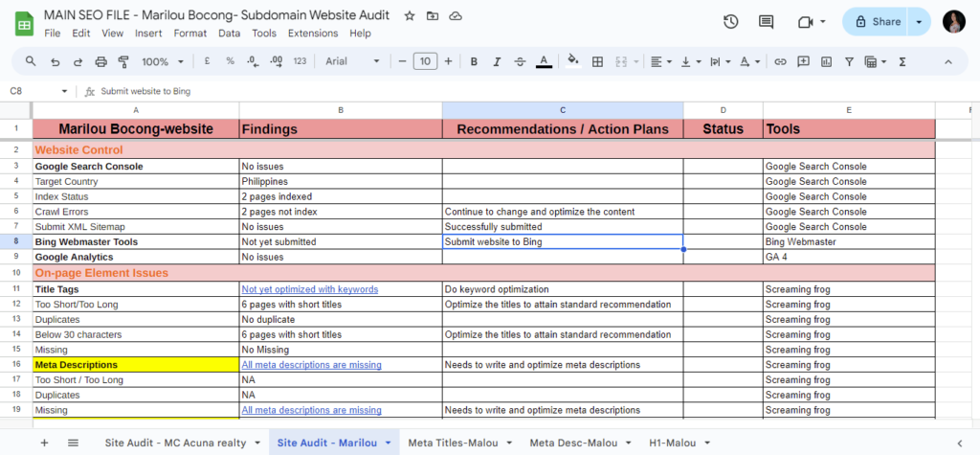
Task: Format as currency pound
Action: point(207,61)
